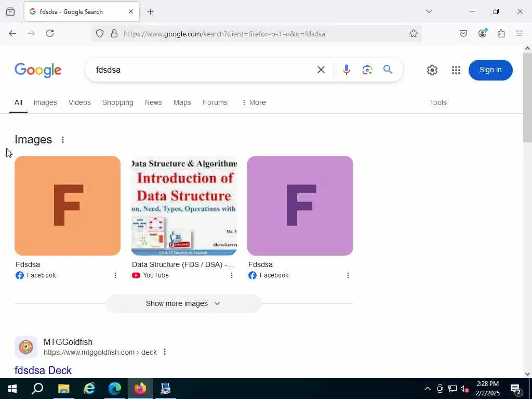
Task: Open orange Fdsdsa image thumbnail
Action: [x=68, y=206]
